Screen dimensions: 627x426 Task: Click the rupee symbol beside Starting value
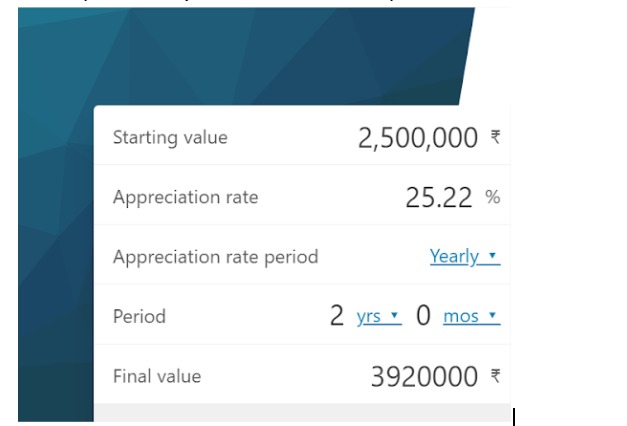495,137
